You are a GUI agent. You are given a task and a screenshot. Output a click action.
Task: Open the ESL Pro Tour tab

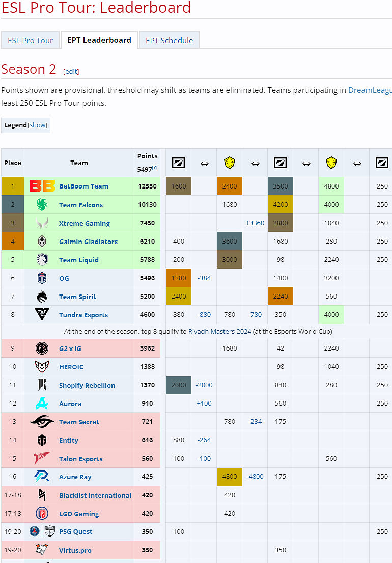pyautogui.click(x=30, y=39)
